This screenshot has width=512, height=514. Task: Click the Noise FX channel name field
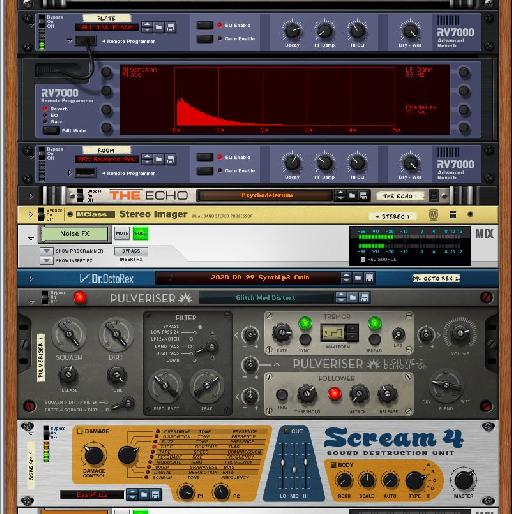point(75,234)
